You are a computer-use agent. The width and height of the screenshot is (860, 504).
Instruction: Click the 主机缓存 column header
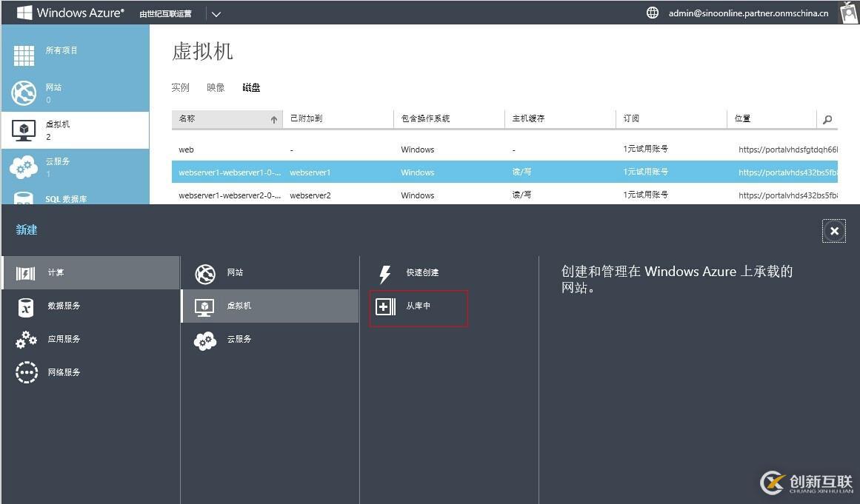click(x=560, y=119)
